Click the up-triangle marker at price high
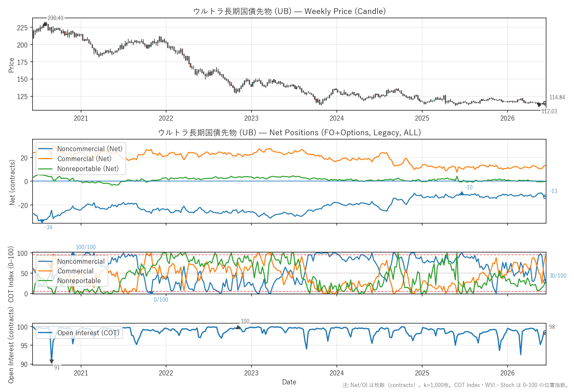The height and width of the screenshot is (392, 574). click(x=45, y=24)
